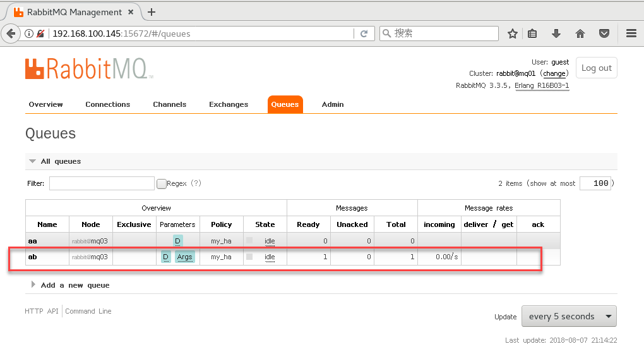Screen dimensions: 644x349
Task: Reload the page with the refresh icon
Action: tap(364, 34)
